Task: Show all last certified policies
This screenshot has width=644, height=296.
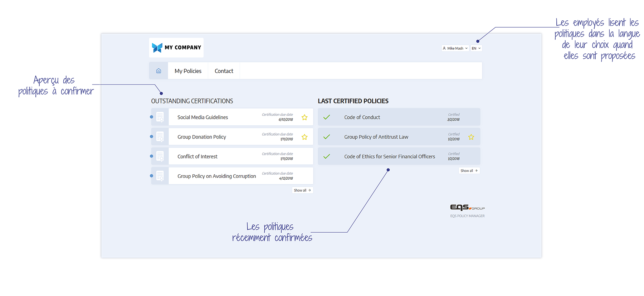Action: (469, 171)
